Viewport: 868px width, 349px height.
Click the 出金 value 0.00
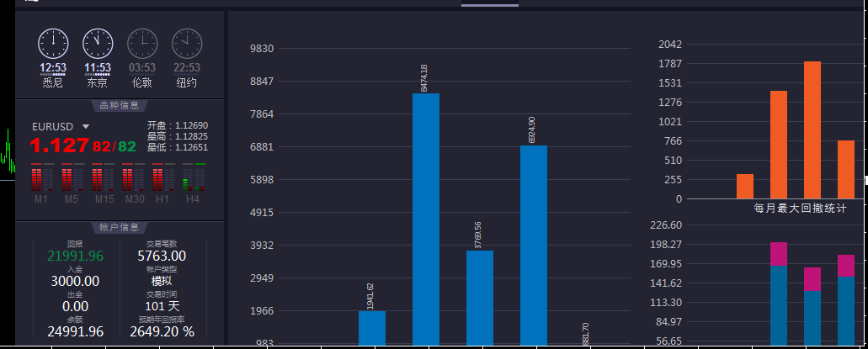pyautogui.click(x=75, y=306)
